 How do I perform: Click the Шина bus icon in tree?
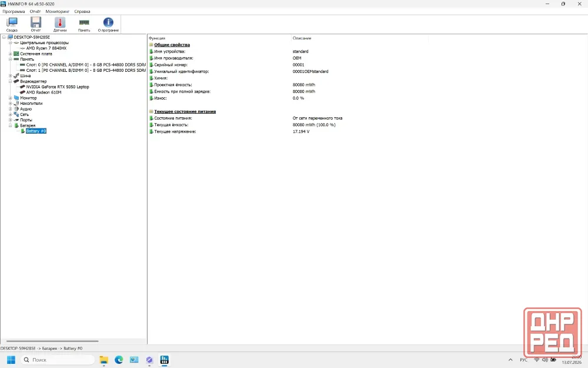16,76
